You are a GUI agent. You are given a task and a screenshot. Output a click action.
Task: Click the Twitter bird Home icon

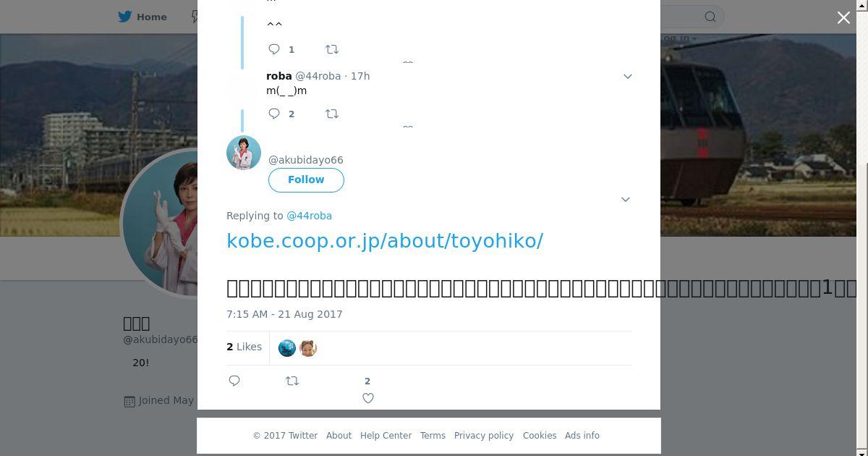pyautogui.click(x=125, y=17)
